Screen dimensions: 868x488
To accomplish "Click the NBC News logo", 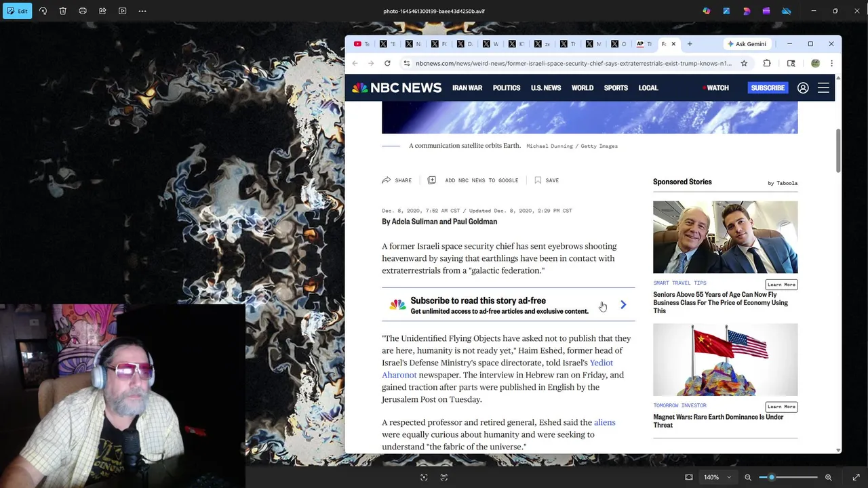I will click(397, 87).
